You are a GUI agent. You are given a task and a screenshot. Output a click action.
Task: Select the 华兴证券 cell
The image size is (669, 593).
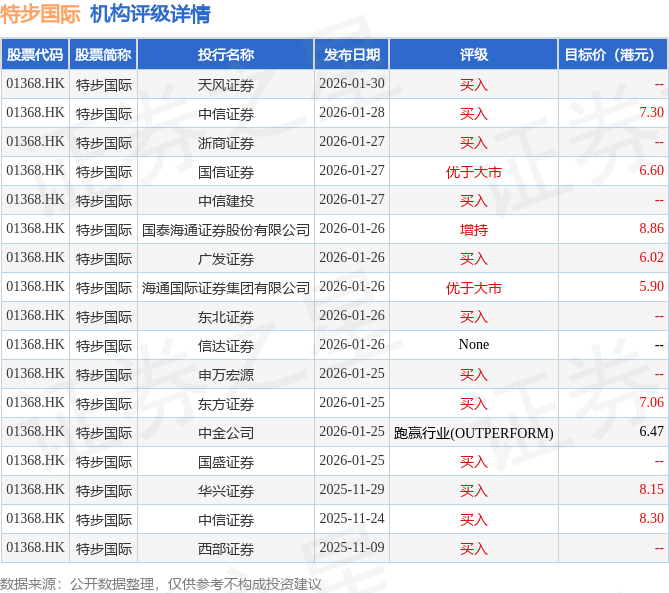[x=226, y=491]
